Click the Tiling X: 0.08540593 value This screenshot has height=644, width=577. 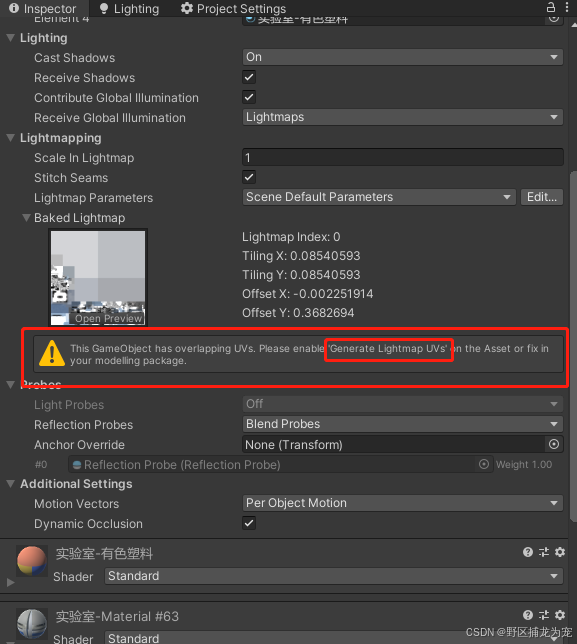coord(301,256)
